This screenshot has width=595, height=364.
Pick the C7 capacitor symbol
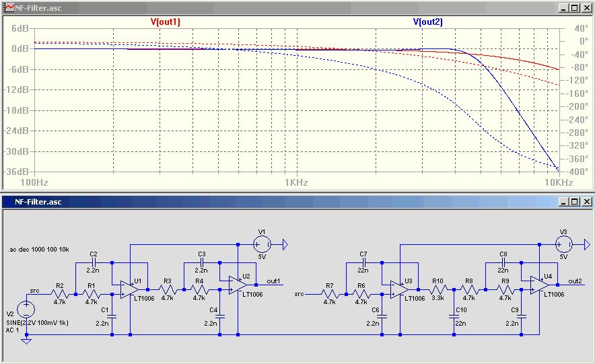pos(364,262)
